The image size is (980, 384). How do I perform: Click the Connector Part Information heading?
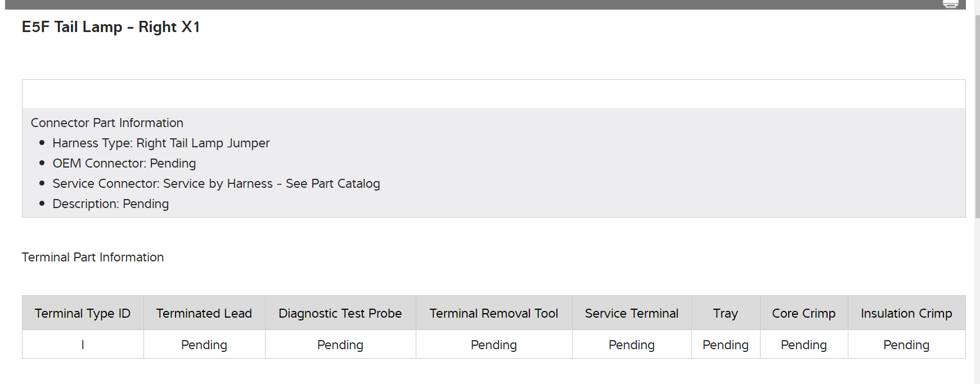pyautogui.click(x=107, y=123)
